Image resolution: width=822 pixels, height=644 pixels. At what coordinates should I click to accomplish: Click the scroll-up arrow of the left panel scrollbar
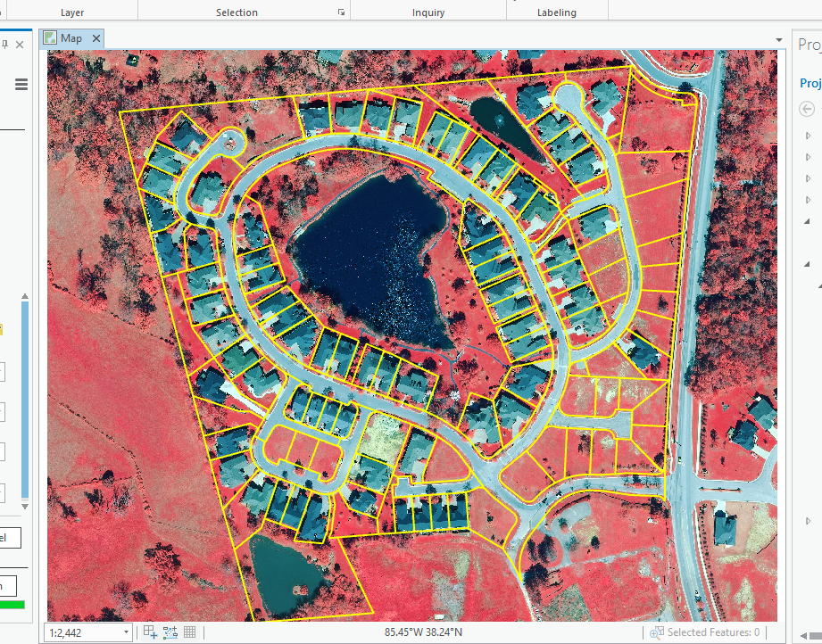26,296
